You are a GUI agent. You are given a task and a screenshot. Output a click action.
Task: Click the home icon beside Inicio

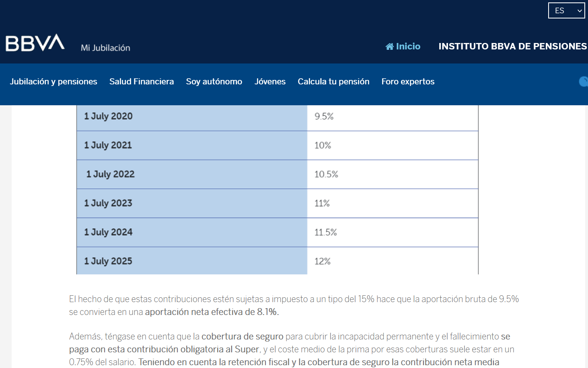tap(389, 47)
